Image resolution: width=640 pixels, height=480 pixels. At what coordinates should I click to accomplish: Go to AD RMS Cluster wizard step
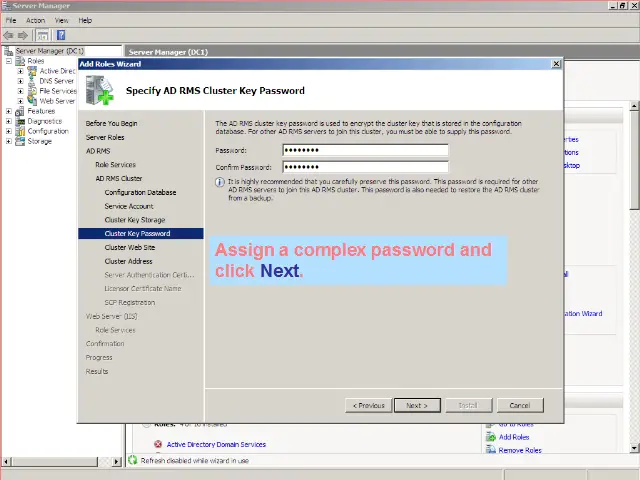point(119,178)
